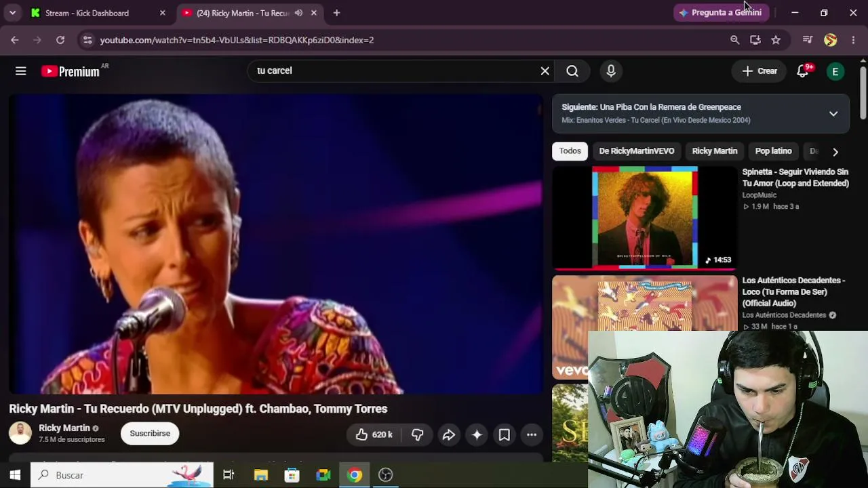Open the browser media controls
The image size is (868, 488).
pos(808,40)
